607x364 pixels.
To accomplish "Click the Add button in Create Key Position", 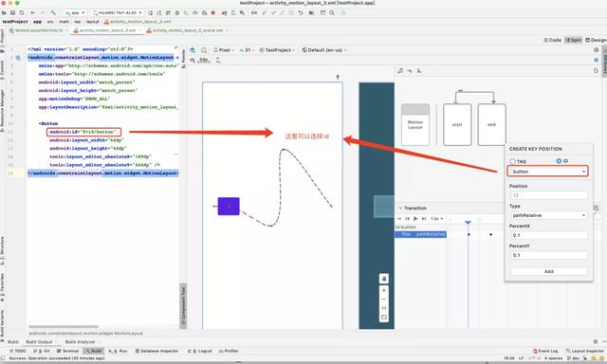I will (549, 271).
